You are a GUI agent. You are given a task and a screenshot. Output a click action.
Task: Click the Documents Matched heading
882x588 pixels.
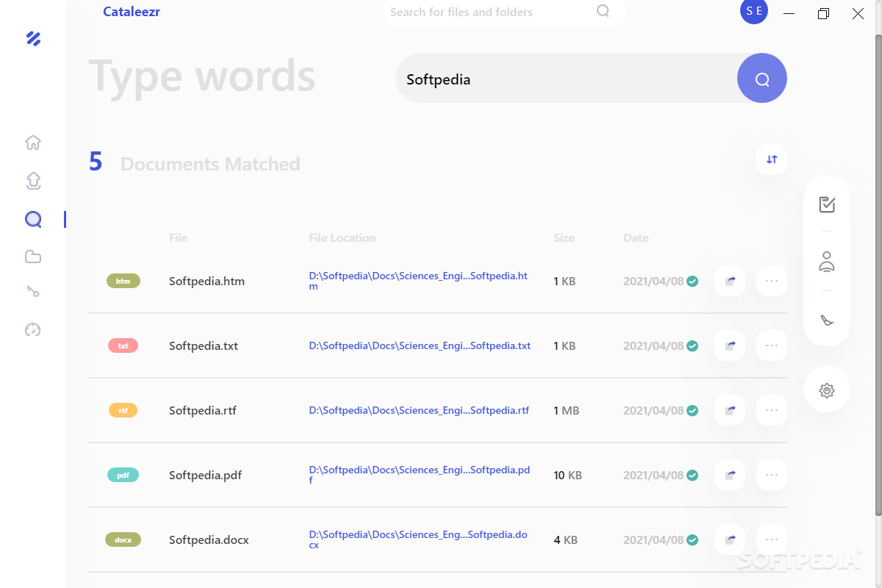210,164
